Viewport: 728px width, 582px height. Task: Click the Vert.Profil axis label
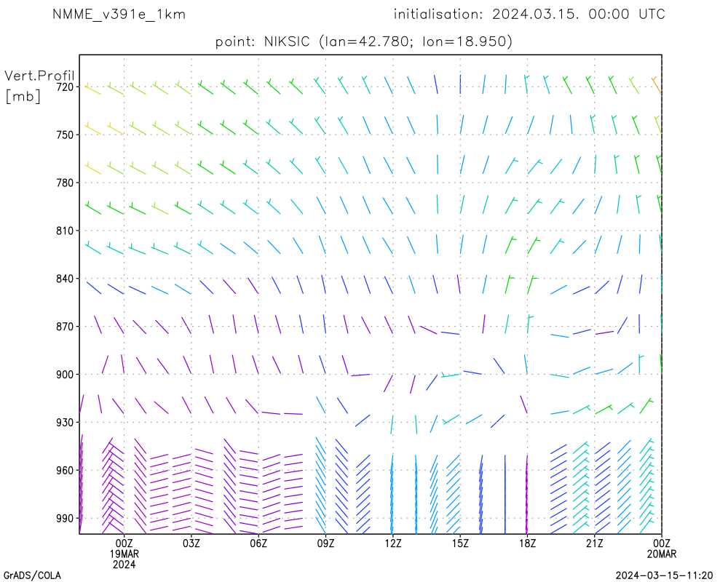(39, 76)
